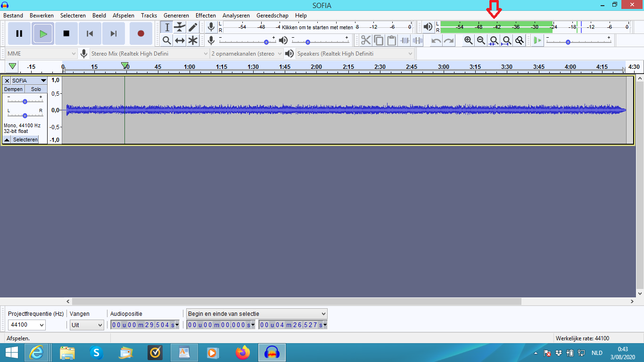
Task: Click the timeline options green triangle
Action: (12, 66)
